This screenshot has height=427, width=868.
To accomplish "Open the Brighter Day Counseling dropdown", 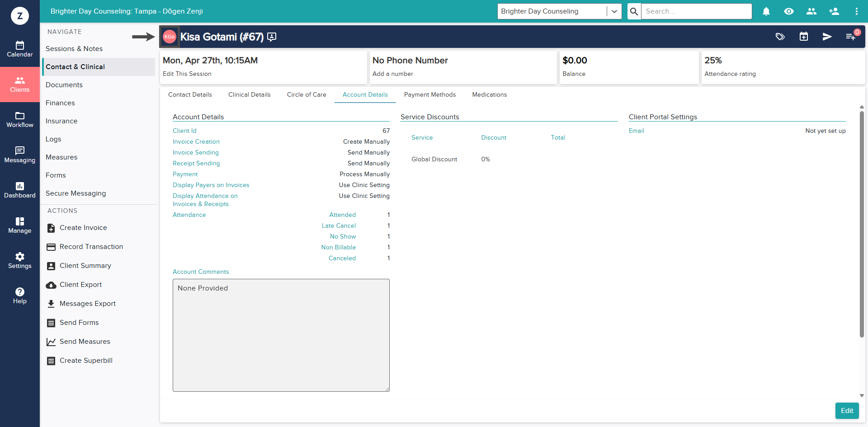I will pyautogui.click(x=559, y=11).
